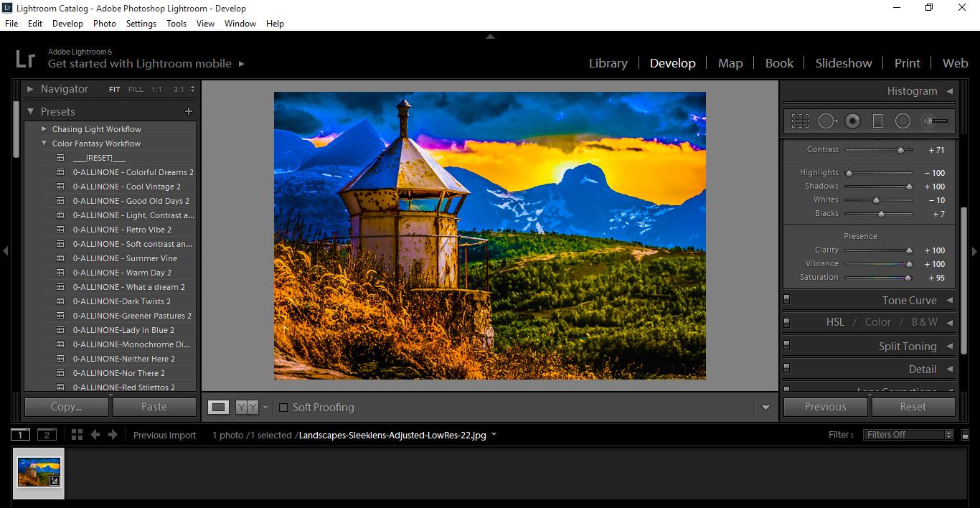Expand Chasing Light Workflow preset folder
The height and width of the screenshot is (508, 980).
(x=44, y=129)
